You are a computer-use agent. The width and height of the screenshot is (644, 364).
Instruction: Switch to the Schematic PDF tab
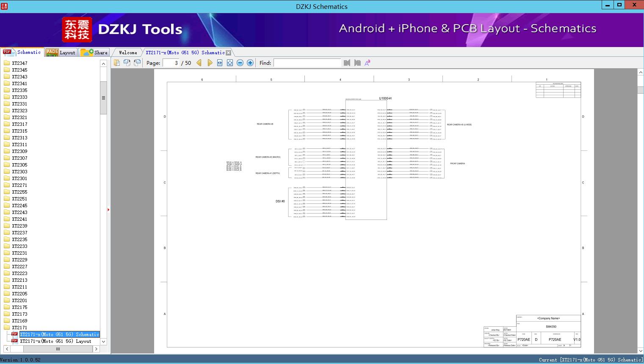coord(22,52)
